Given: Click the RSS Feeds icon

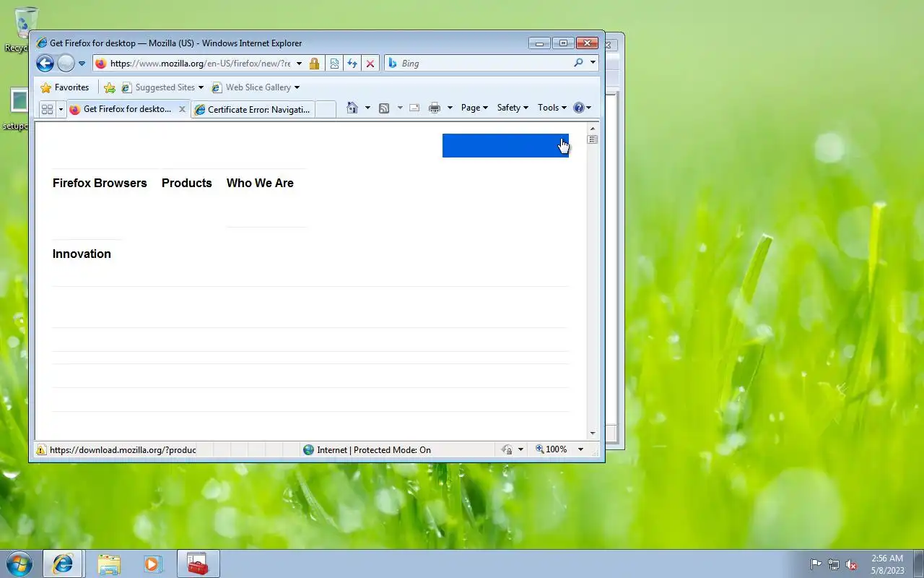Looking at the screenshot, I should [x=384, y=108].
